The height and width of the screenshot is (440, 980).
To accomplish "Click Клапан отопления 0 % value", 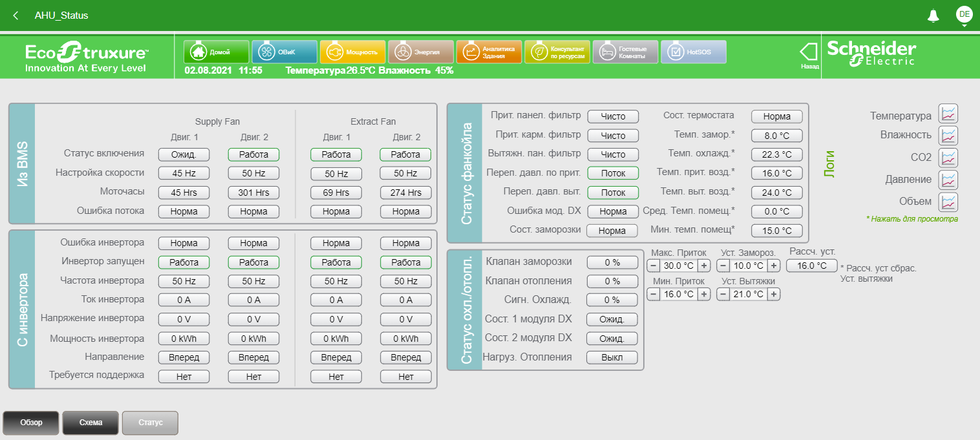I will click(x=612, y=281).
